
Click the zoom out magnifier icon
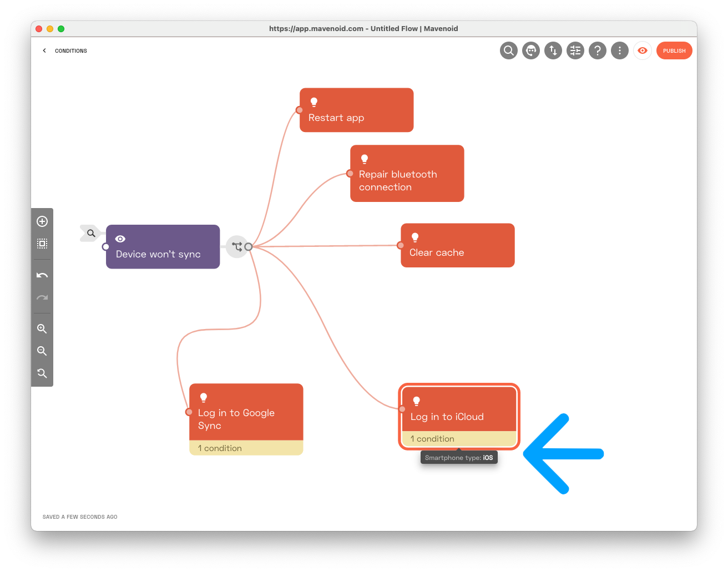(x=42, y=351)
